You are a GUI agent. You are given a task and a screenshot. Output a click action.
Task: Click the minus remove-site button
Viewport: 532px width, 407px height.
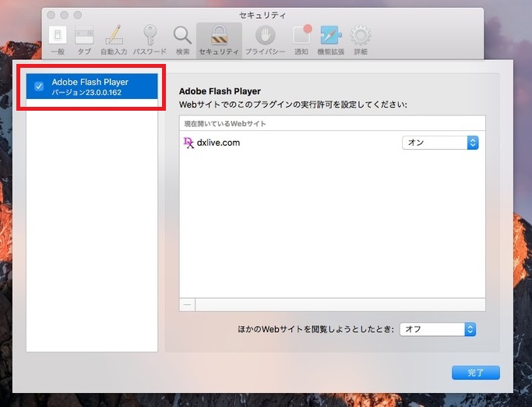point(187,305)
